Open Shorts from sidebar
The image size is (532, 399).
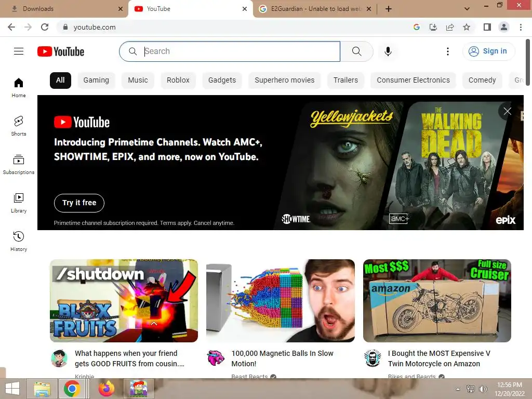pyautogui.click(x=19, y=126)
